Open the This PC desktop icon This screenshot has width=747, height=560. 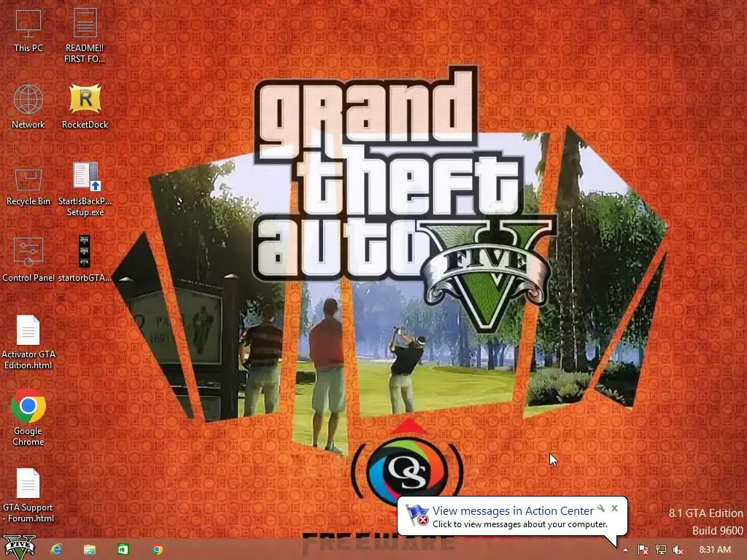[x=28, y=30]
